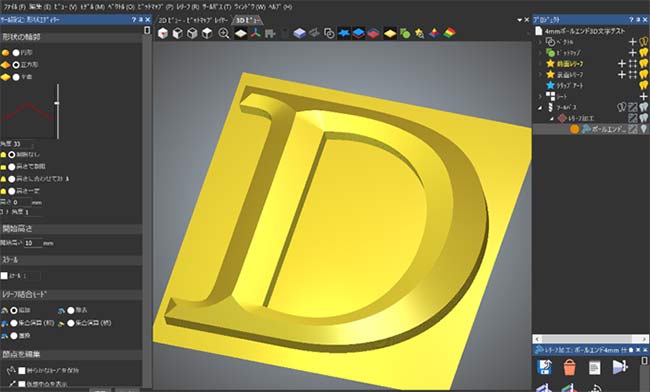Toggle the vector overlay icon with overlapping square and circle
Screen dimensions: 650x392
click(x=329, y=33)
